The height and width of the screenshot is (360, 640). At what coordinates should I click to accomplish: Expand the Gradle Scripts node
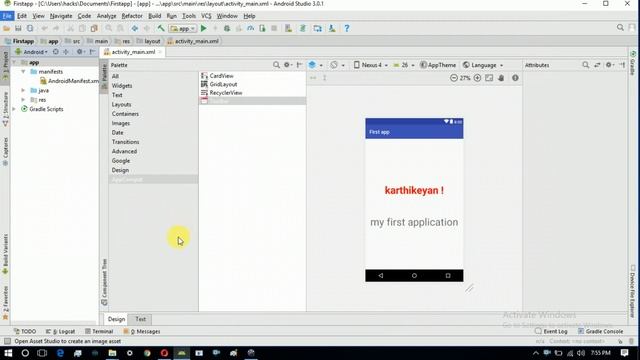(14, 109)
